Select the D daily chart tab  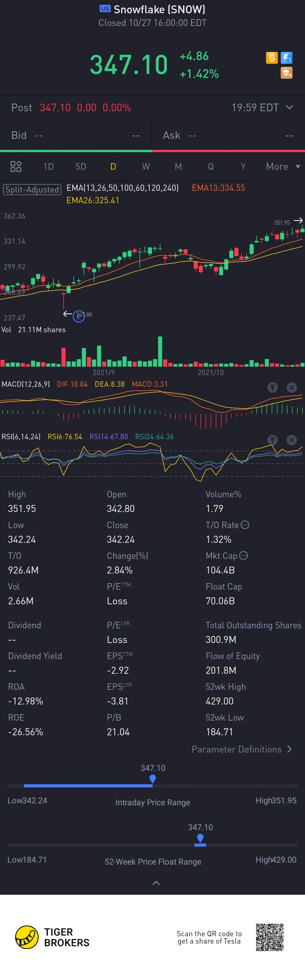(x=113, y=166)
